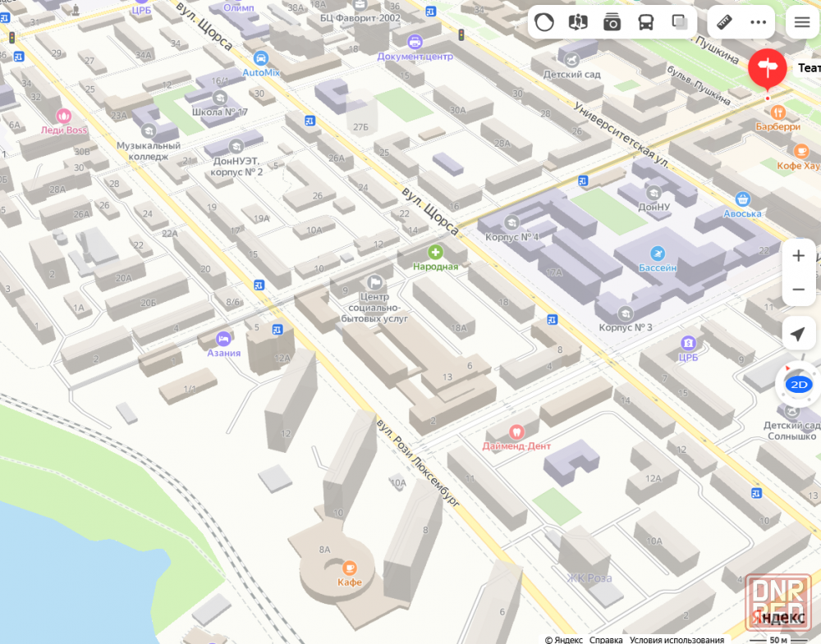The width and height of the screenshot is (821, 644).
Task: Click building number 27Б
Action: tap(360, 127)
